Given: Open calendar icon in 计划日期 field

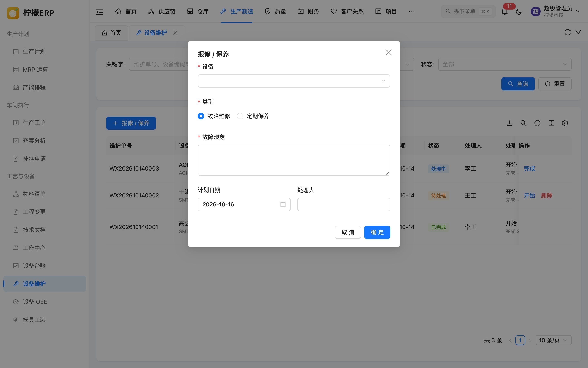Looking at the screenshot, I should click(283, 204).
